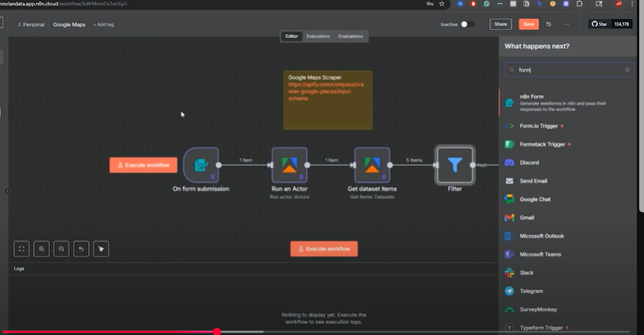Open the browser extensions puzzle icon

point(580,4)
